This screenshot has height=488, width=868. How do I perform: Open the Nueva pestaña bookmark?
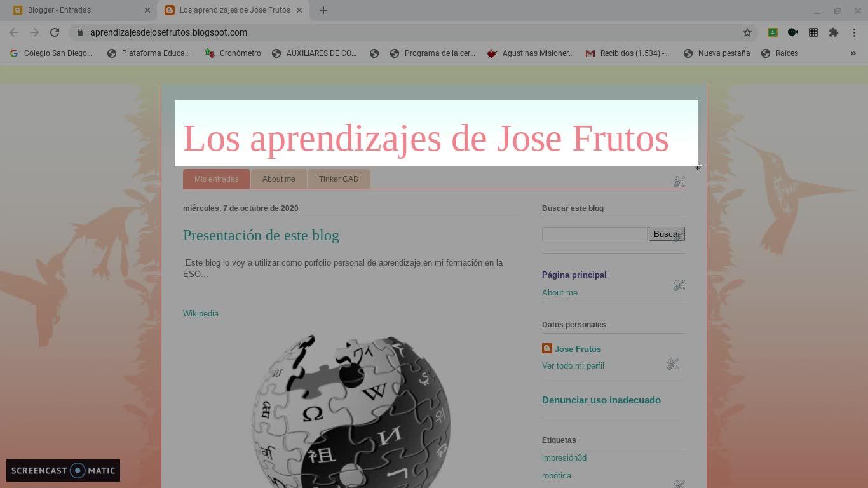(717, 53)
